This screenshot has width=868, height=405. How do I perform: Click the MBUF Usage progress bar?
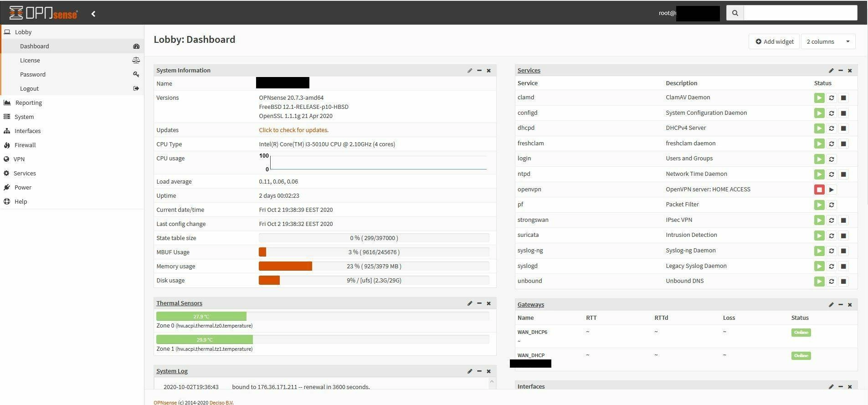click(x=374, y=252)
